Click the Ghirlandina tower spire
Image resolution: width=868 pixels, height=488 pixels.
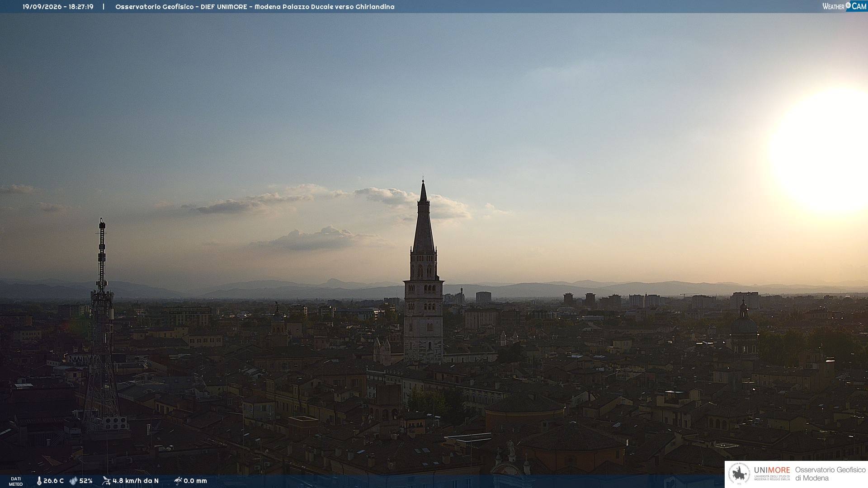coord(424,217)
